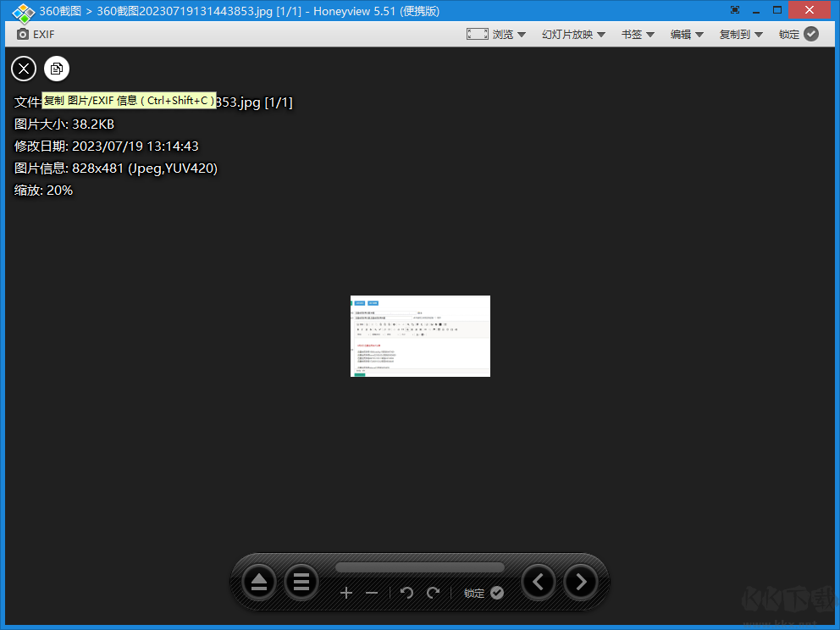Open the 幻灯片放映 slideshow dropdown
The width and height of the screenshot is (840, 630).
pyautogui.click(x=573, y=34)
